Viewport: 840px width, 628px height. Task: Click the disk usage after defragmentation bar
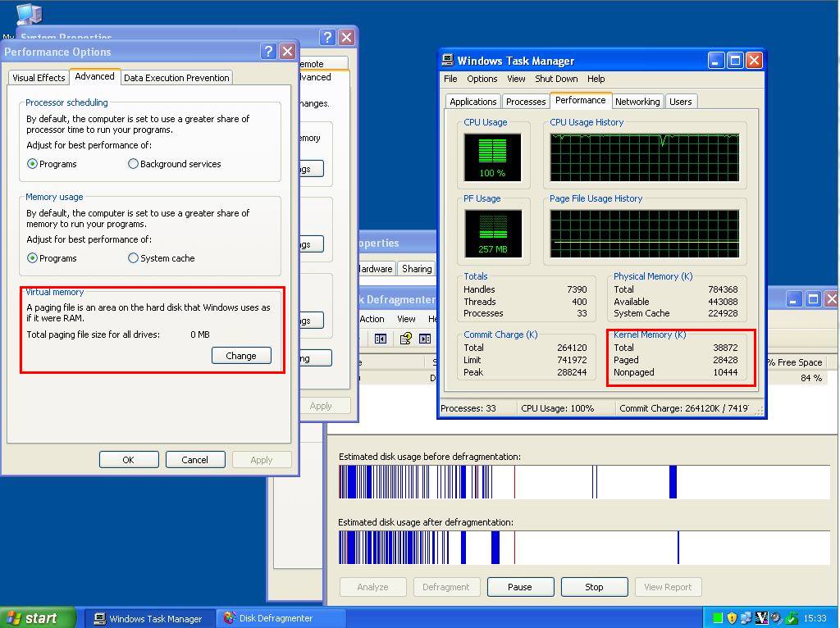pos(584,547)
